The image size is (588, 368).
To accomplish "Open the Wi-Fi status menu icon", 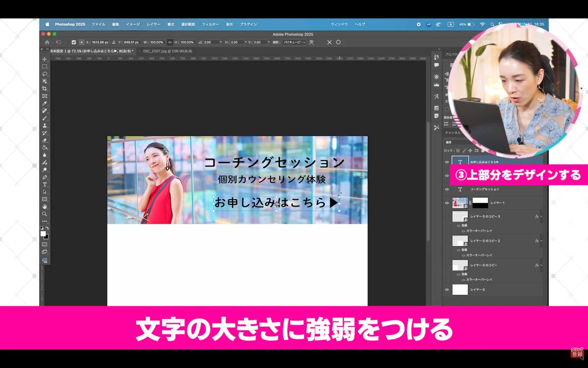I will click(x=482, y=24).
